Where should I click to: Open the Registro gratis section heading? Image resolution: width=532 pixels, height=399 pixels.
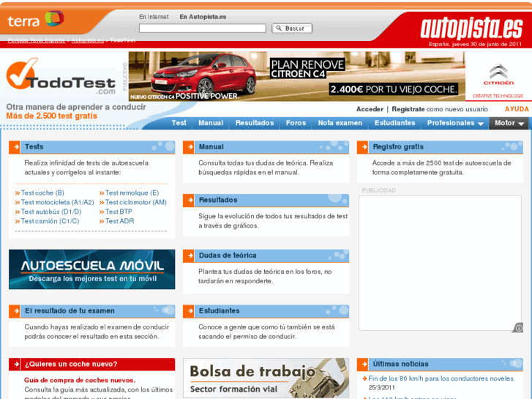[x=398, y=146]
